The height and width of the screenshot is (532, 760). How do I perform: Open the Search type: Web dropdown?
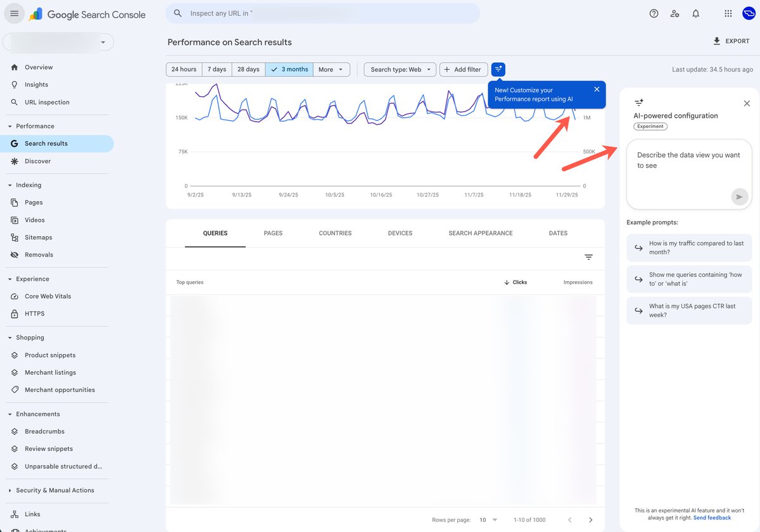400,69
